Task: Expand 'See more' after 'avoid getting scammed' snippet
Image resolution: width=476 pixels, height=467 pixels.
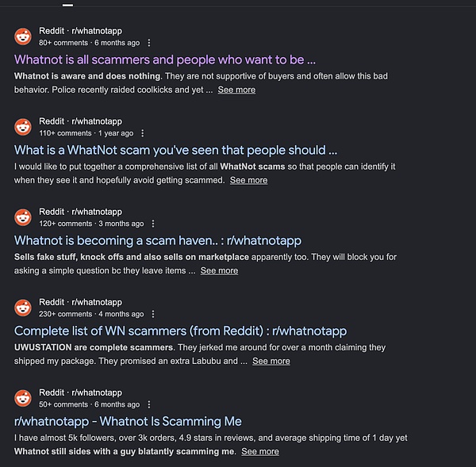Action: 248,181
